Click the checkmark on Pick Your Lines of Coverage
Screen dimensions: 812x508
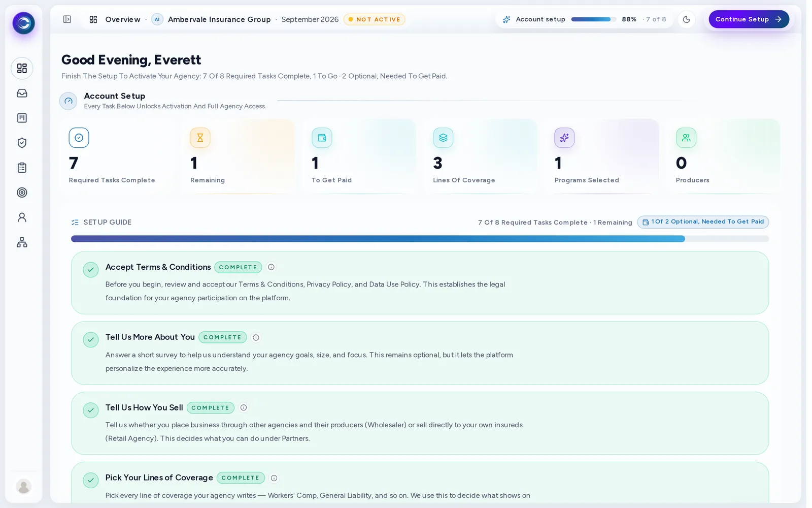(91, 480)
